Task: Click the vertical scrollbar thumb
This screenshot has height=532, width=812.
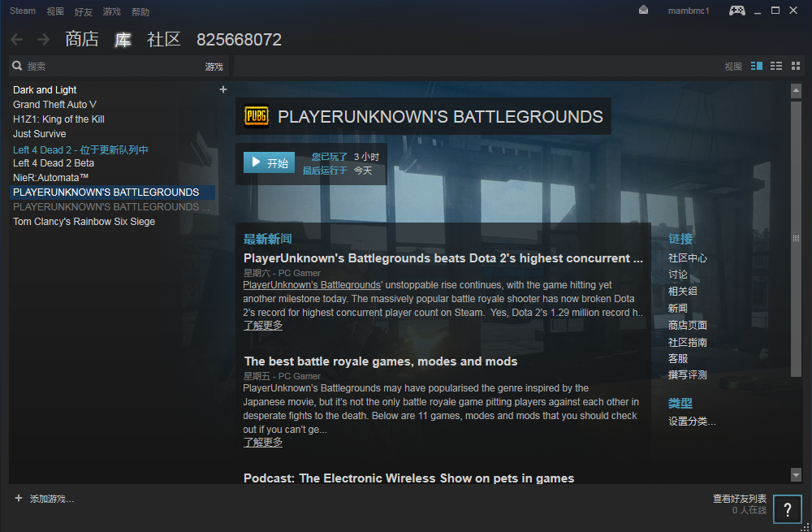Action: [x=796, y=239]
